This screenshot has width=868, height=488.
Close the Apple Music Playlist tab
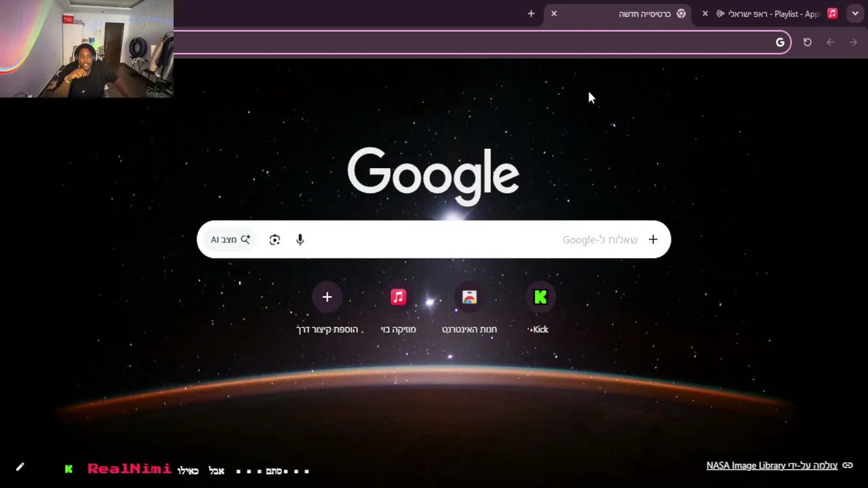click(x=705, y=14)
